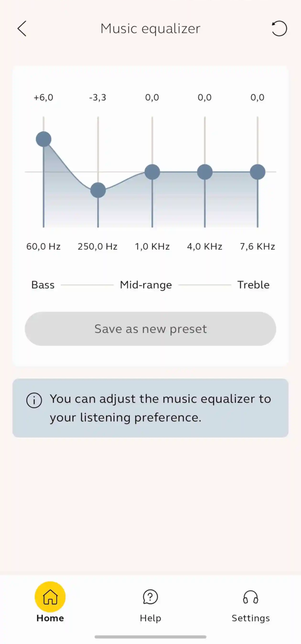This screenshot has width=301, height=644.
Task: Click the 4,0 KHz slider knob
Action: (205, 172)
